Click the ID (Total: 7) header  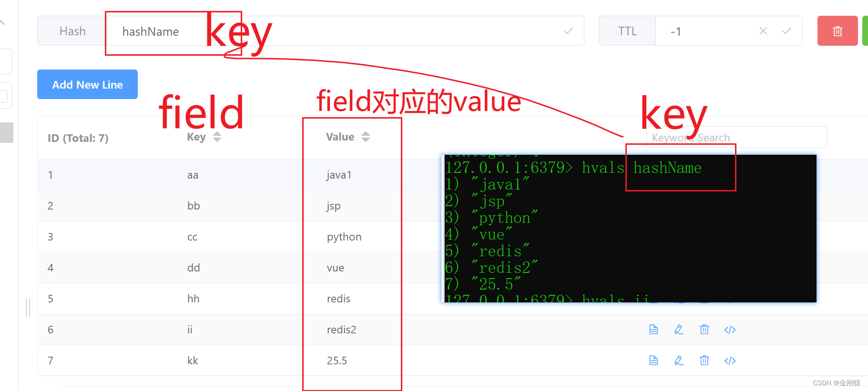click(78, 138)
